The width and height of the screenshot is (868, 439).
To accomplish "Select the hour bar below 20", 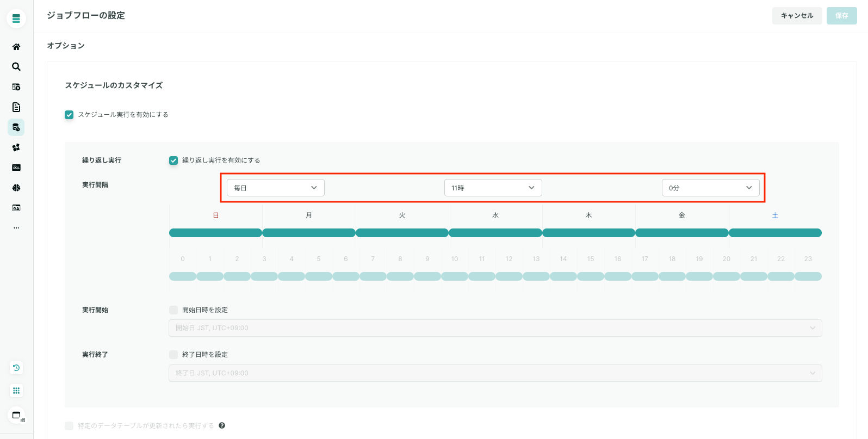I will tap(727, 276).
